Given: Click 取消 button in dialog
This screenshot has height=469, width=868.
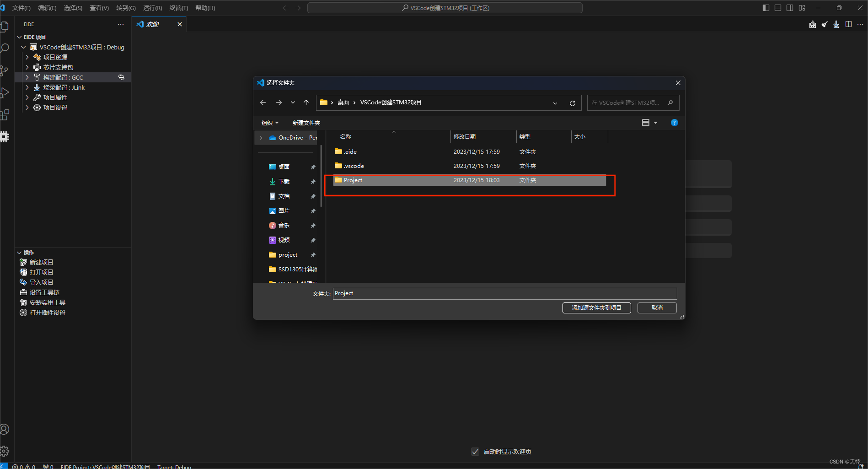Looking at the screenshot, I should point(657,308).
